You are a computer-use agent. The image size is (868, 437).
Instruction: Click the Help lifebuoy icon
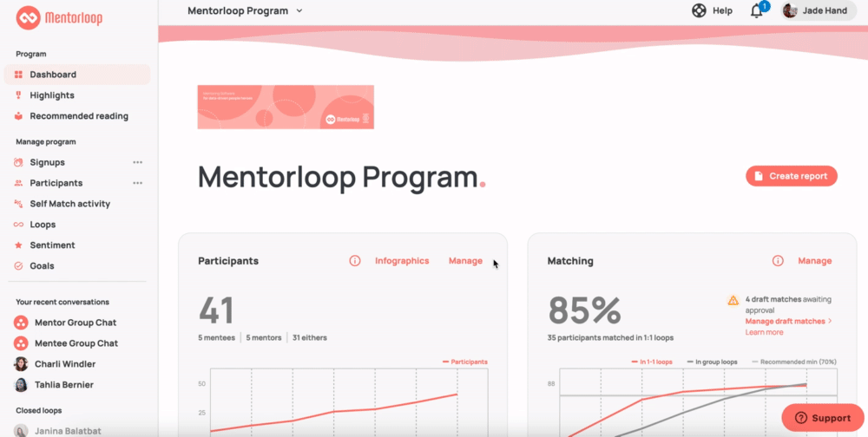(x=699, y=10)
